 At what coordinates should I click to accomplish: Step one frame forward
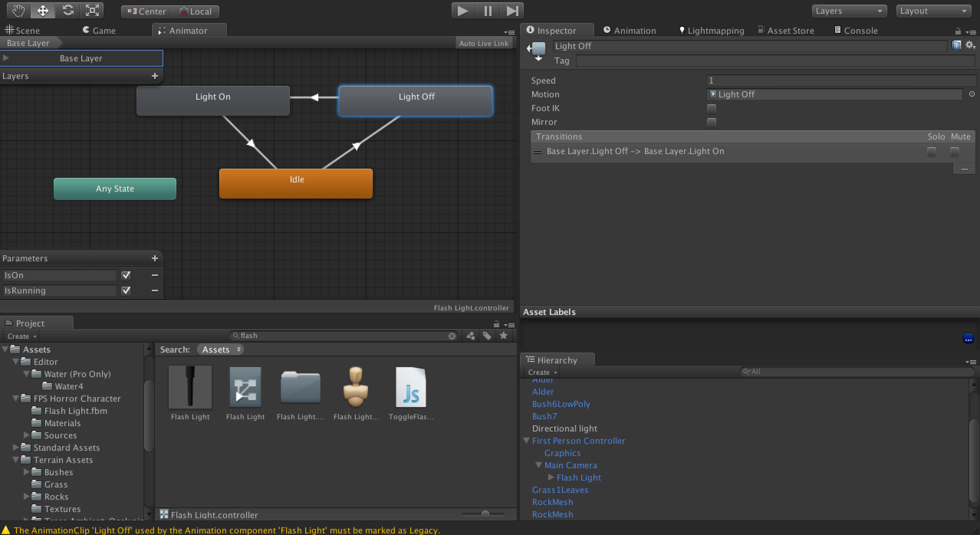click(512, 11)
